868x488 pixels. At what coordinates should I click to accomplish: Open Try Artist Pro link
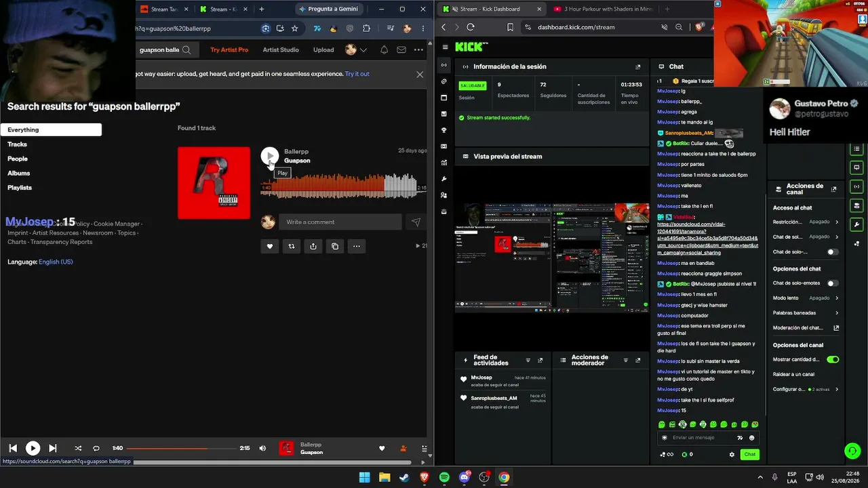229,49
